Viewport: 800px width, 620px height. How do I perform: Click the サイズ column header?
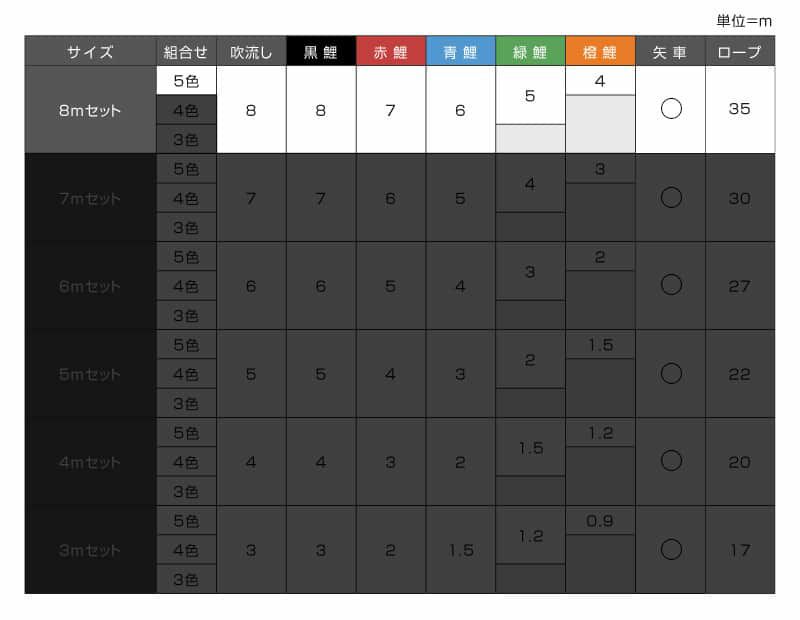coord(90,52)
